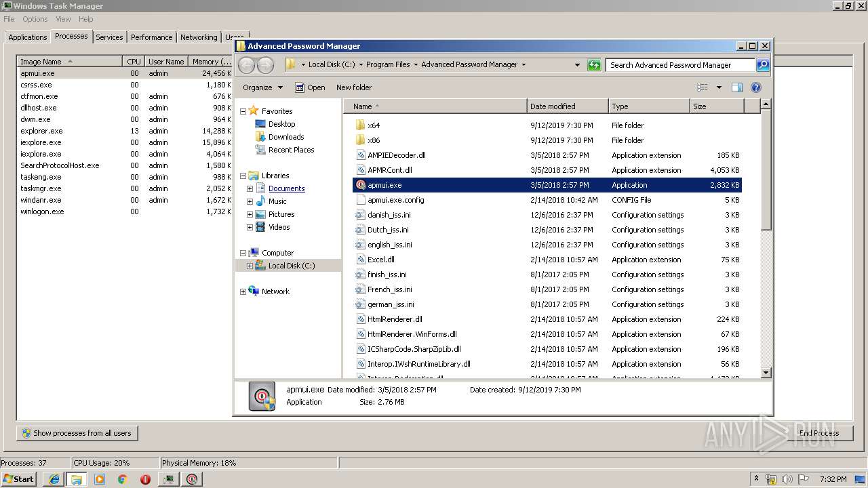
Task: Select apmui.exe.config file row
Action: click(547, 200)
